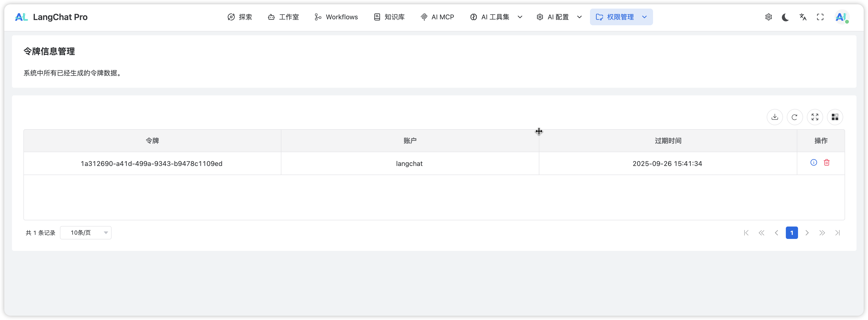This screenshot has height=320, width=868.
Task: Open the user avatar profile
Action: click(841, 17)
